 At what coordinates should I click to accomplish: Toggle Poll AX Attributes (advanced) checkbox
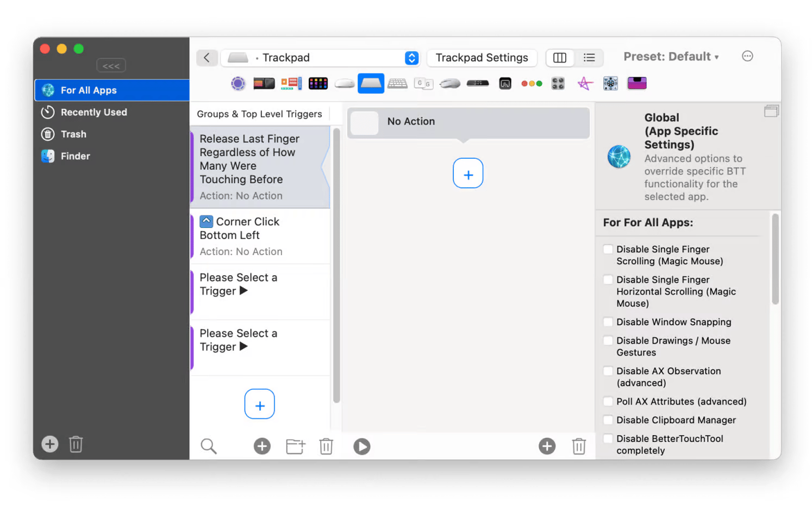[608, 401]
